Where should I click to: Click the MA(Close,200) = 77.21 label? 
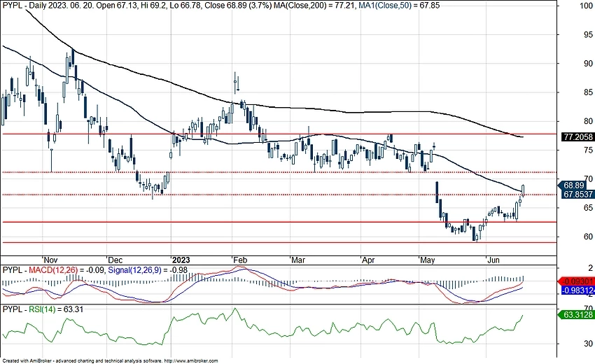(x=314, y=6)
